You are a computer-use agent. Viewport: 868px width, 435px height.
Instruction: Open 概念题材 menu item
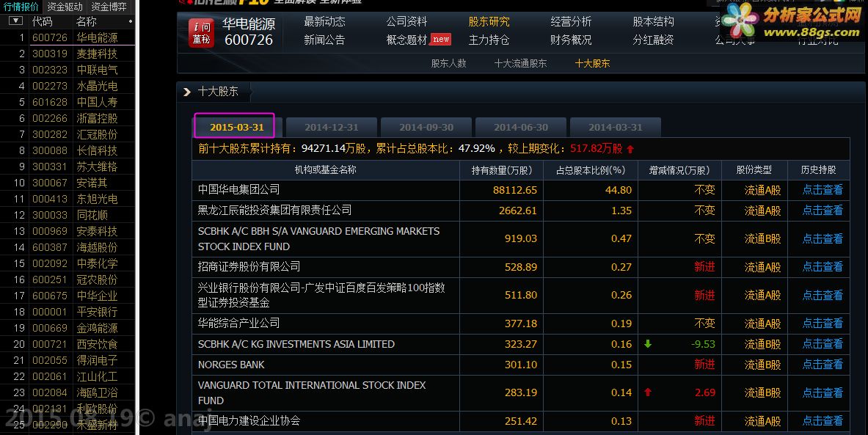click(407, 40)
